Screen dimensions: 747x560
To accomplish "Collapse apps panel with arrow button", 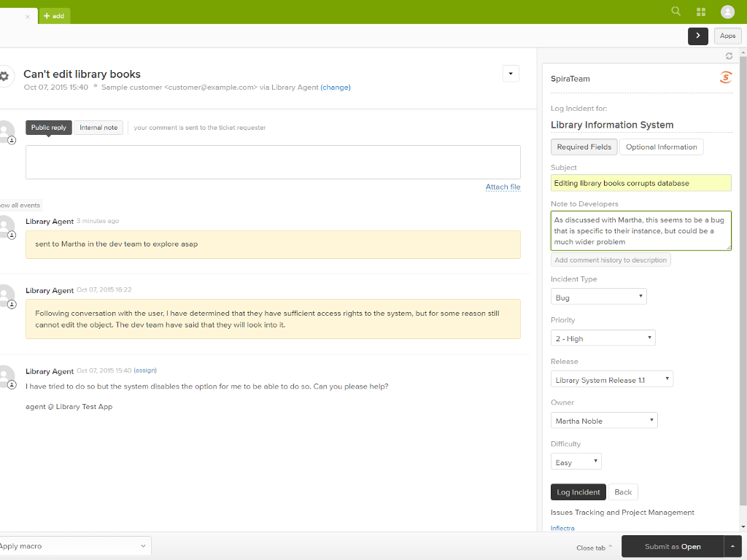I will pyautogui.click(x=697, y=36).
